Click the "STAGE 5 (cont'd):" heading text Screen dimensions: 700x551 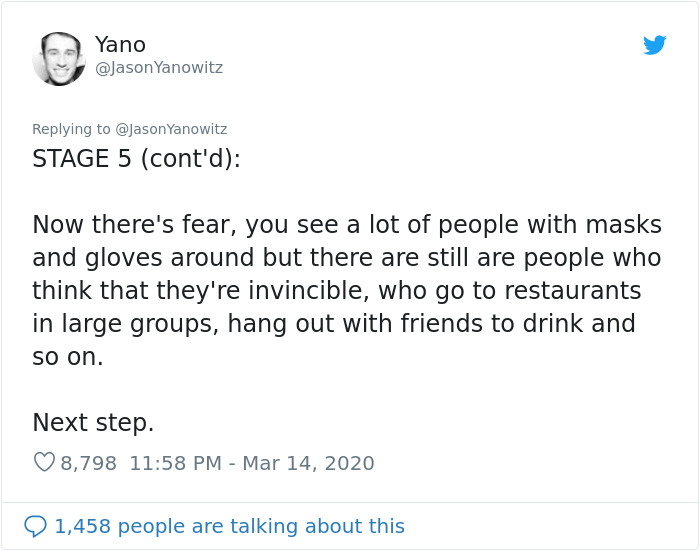[x=136, y=159]
